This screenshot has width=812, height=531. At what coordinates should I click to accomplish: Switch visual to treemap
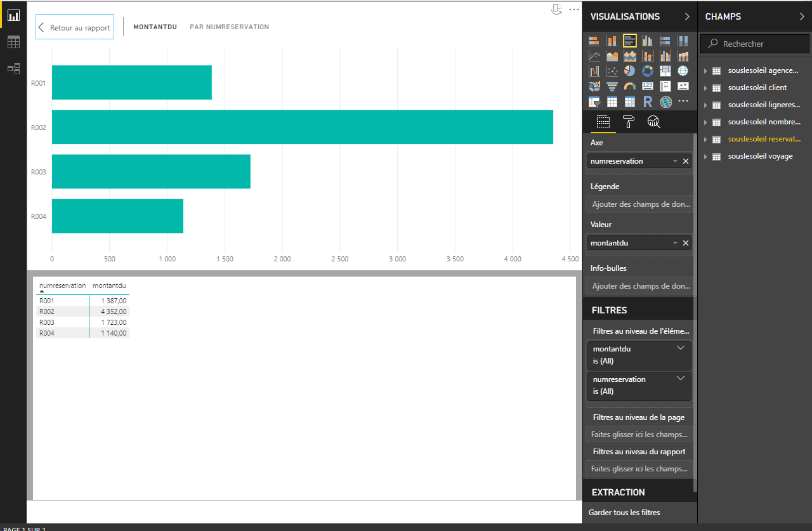[x=665, y=71]
